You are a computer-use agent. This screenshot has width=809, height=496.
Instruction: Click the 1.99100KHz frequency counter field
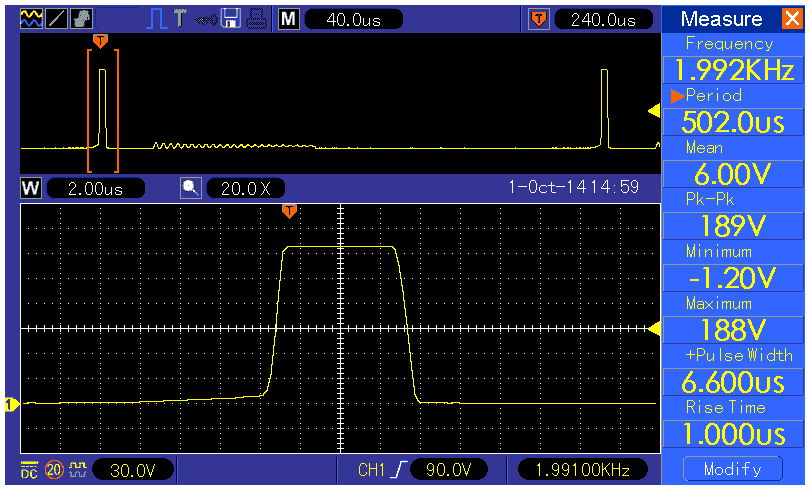point(583,470)
